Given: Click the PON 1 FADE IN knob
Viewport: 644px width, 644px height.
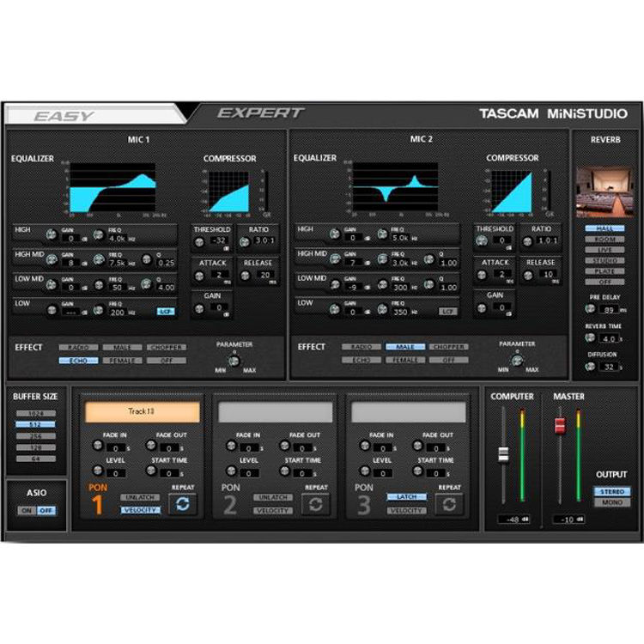Looking at the screenshot, I should click(x=98, y=445).
